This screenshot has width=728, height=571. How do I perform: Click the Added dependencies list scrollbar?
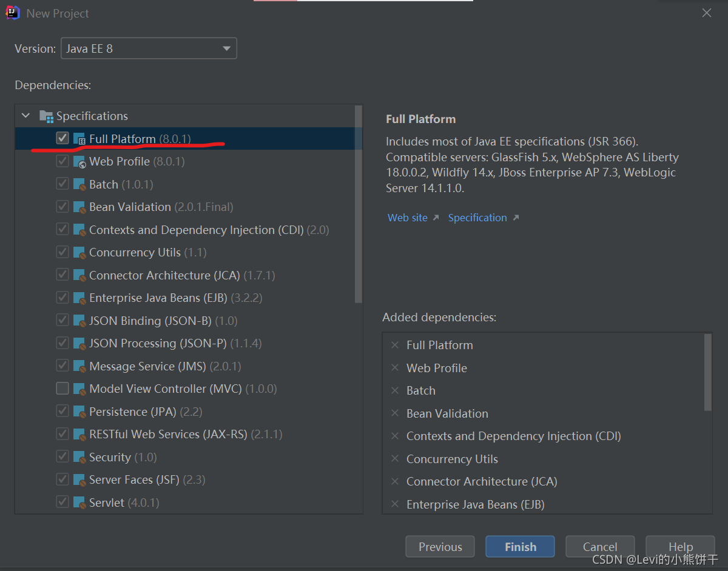tap(707, 372)
